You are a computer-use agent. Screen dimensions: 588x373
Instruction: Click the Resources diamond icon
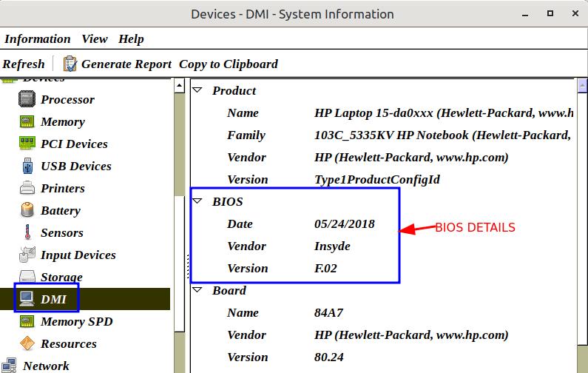(x=27, y=343)
